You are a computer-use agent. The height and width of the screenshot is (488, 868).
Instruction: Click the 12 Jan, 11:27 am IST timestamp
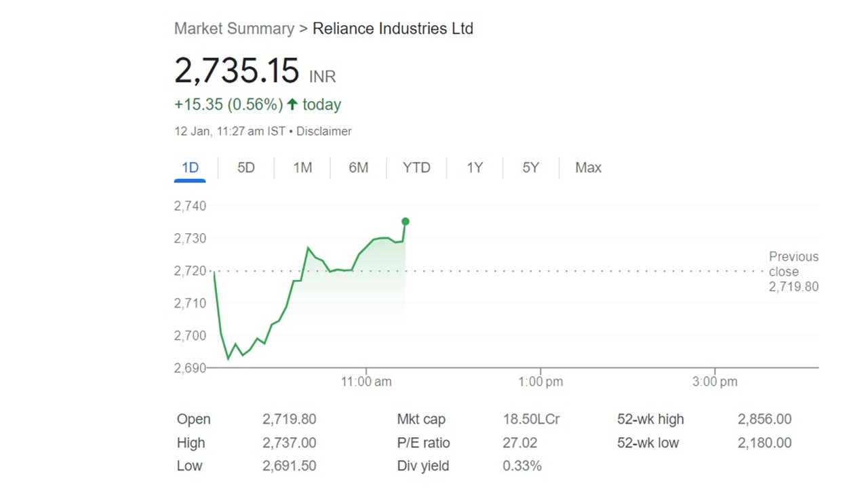tap(230, 131)
